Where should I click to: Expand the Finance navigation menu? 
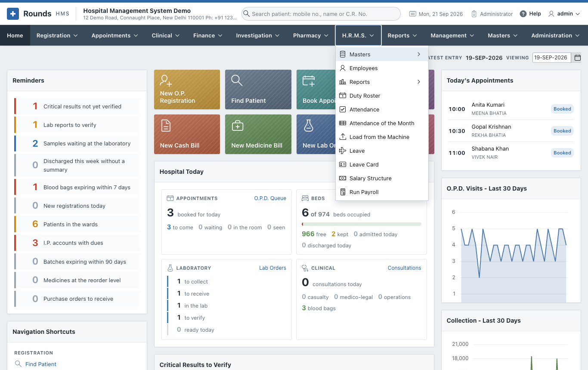click(x=207, y=35)
